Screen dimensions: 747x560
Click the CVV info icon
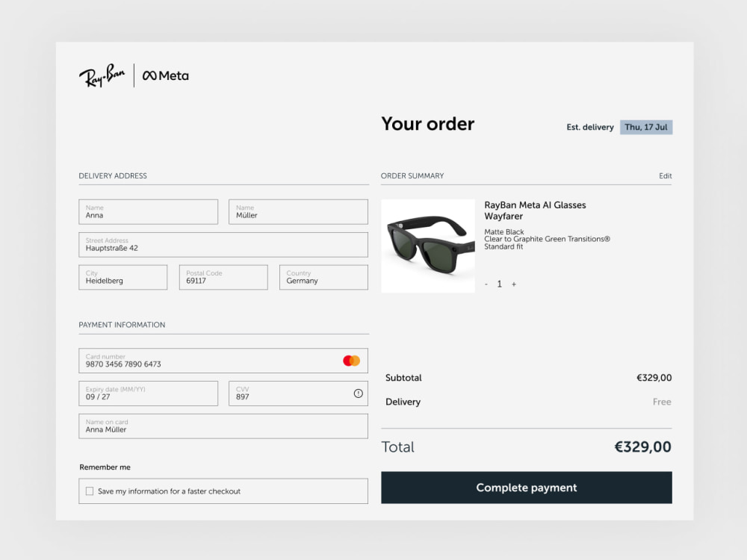click(359, 393)
